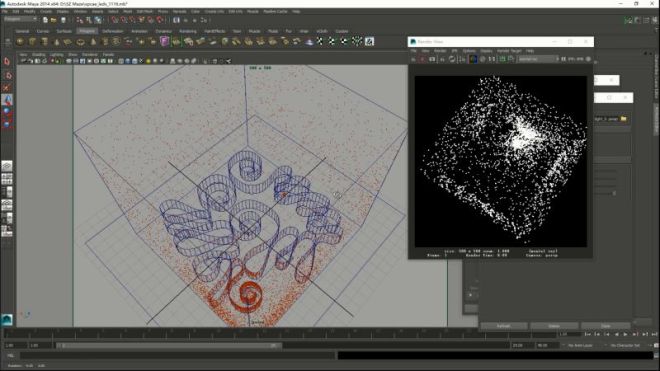Create a polygon cube from shelf
This screenshot has width=660, height=371.
pyautogui.click(x=32, y=41)
